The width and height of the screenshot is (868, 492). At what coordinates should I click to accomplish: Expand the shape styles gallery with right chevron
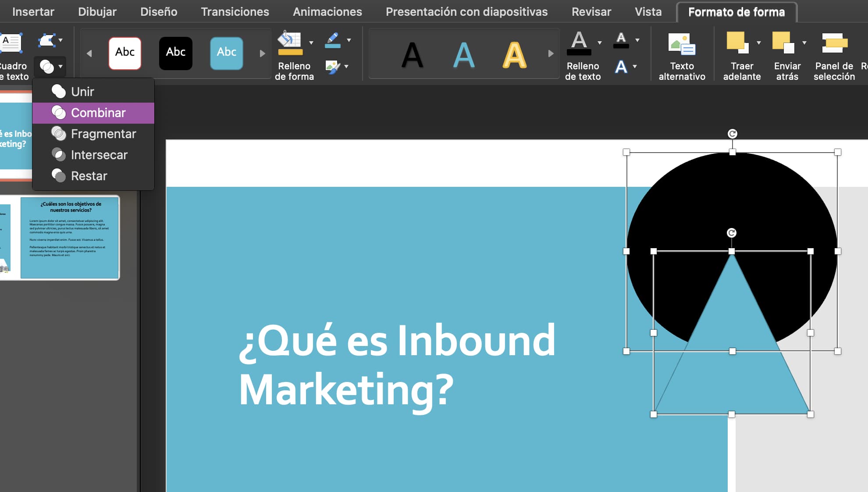click(262, 53)
